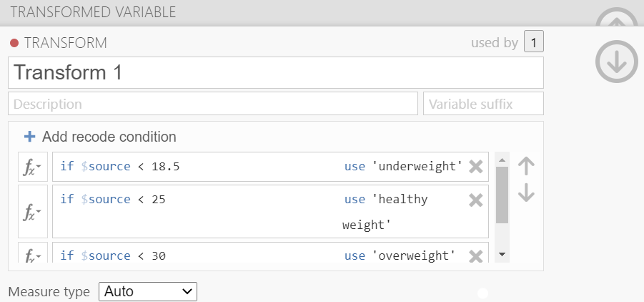Click into the Description field
Image resolution: width=644 pixels, height=302 pixels.
click(213, 104)
